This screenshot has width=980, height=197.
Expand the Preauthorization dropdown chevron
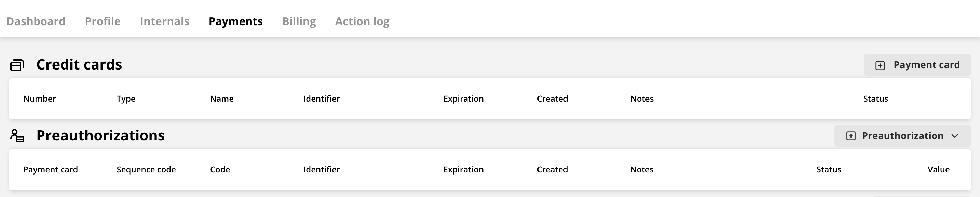[x=954, y=136]
